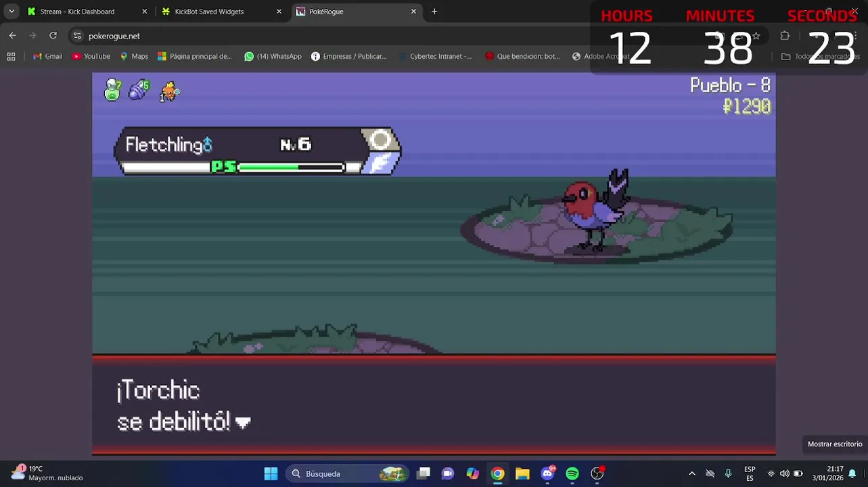Click the microphone tray icon
868x487 pixels.
[x=728, y=473]
